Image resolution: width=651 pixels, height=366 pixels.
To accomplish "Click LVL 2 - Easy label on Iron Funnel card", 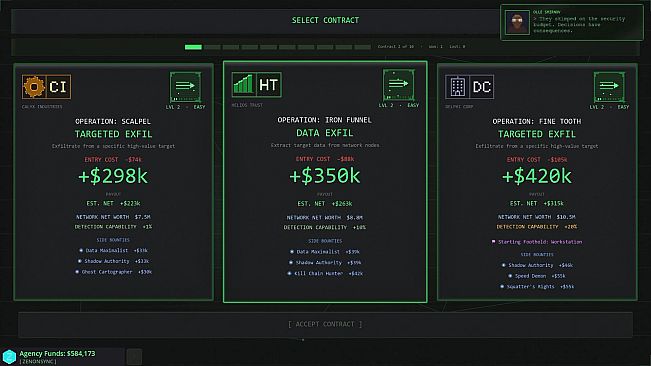I will [399, 105].
